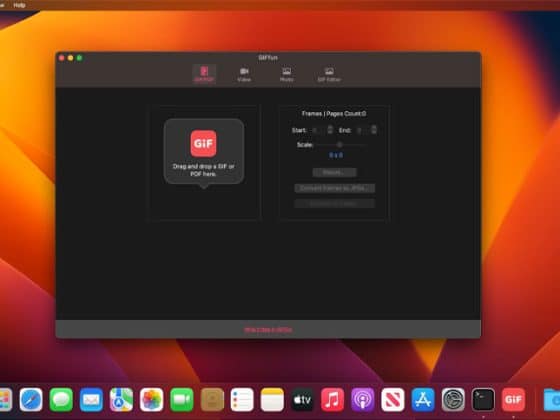The height and width of the screenshot is (420, 560).
Task: Open Messages from the Dock
Action: [x=61, y=400]
